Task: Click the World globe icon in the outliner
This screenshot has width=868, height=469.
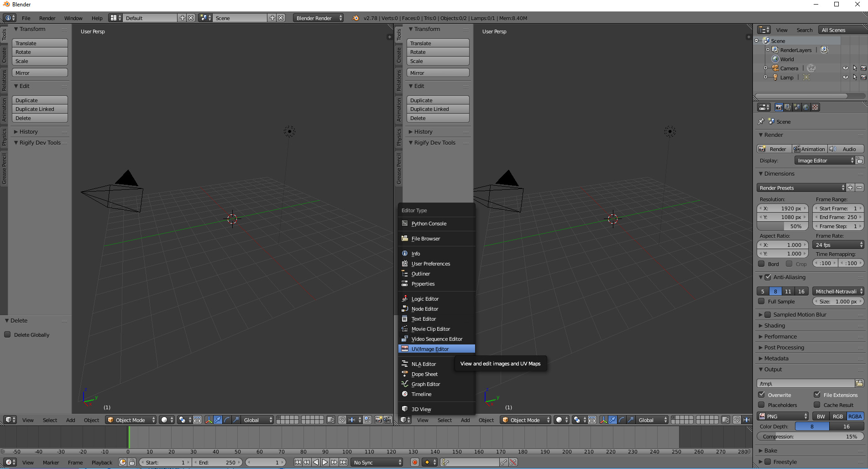Action: pos(775,59)
